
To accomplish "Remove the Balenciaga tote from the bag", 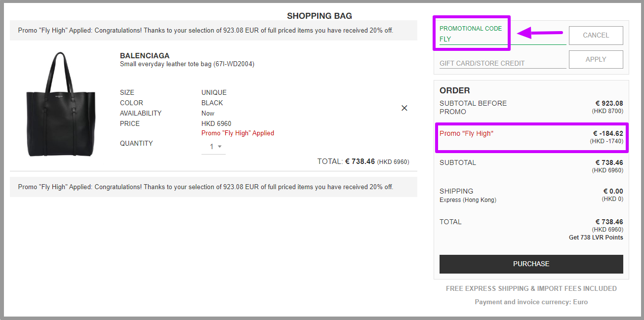I will pos(404,108).
